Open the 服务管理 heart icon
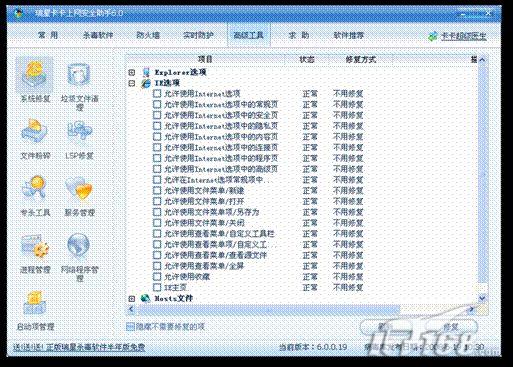 (x=79, y=189)
